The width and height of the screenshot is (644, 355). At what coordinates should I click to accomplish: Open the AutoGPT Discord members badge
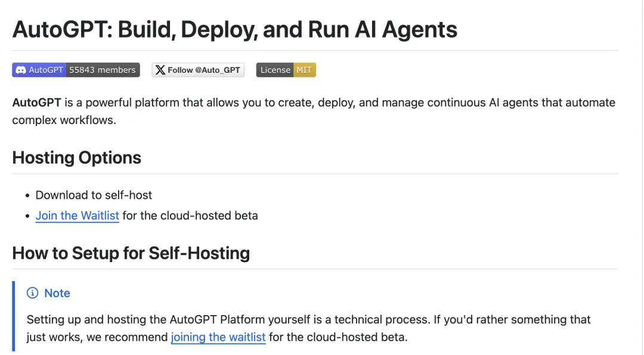point(76,70)
